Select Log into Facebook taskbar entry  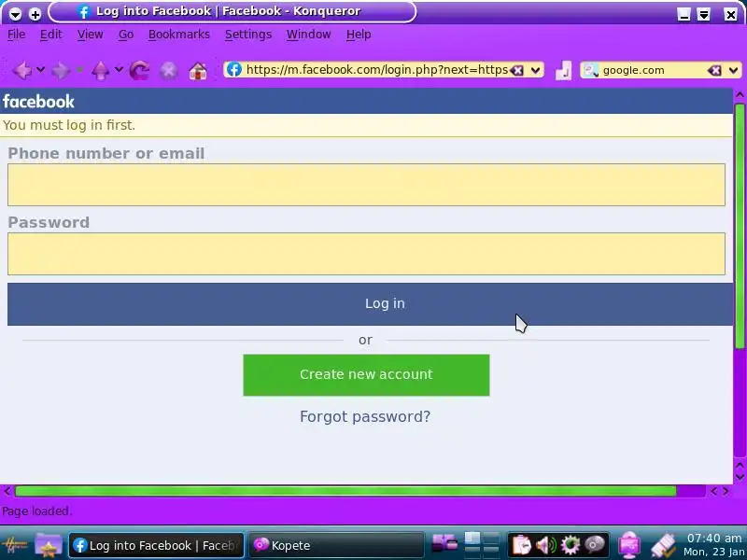[x=156, y=545]
